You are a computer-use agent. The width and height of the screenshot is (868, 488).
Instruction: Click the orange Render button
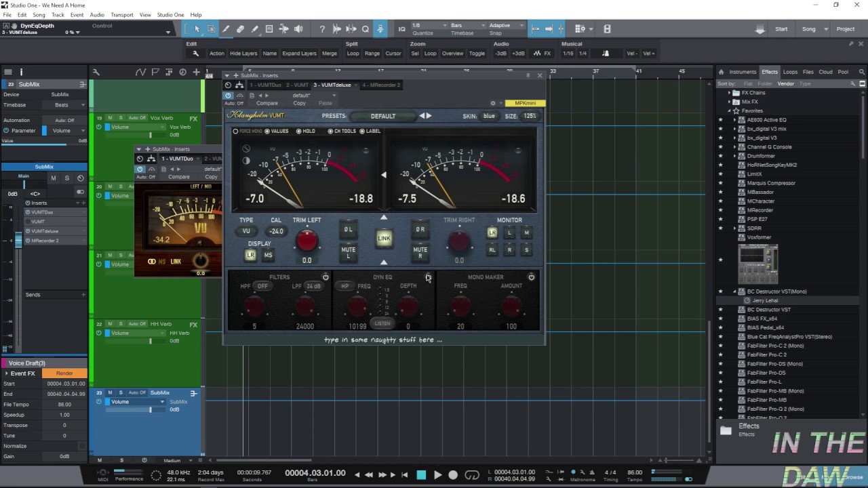(x=64, y=373)
